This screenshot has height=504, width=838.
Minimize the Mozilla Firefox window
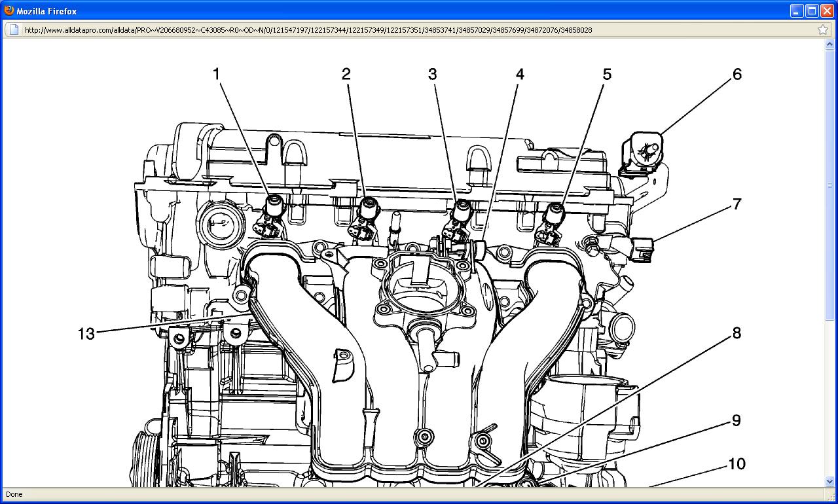click(x=797, y=10)
